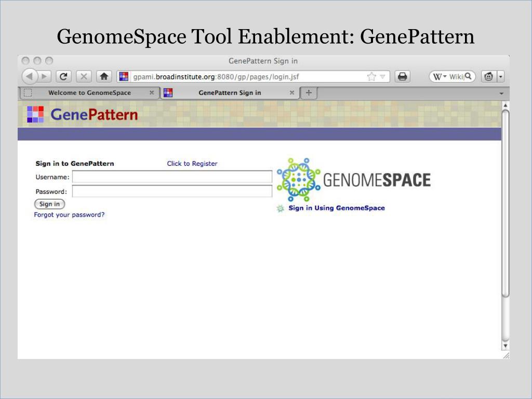Screen dimensions: 532x399
Task: Open the dropdown arrow beside the monkey icon
Action: click(x=501, y=77)
